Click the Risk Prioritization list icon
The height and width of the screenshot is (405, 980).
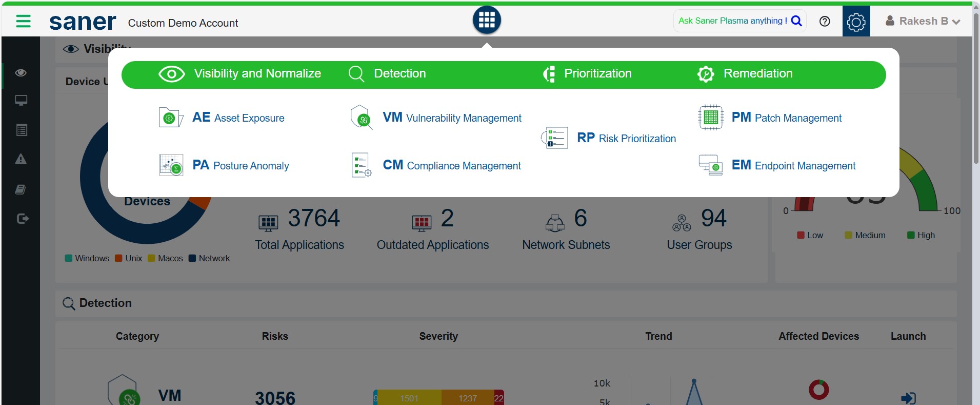(x=554, y=138)
